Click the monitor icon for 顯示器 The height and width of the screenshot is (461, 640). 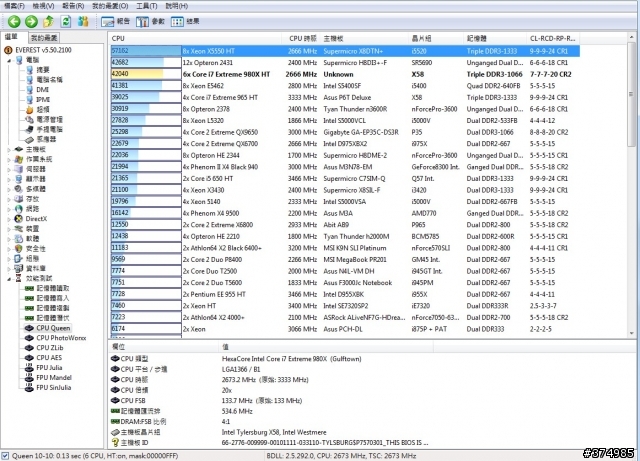pos(19,179)
